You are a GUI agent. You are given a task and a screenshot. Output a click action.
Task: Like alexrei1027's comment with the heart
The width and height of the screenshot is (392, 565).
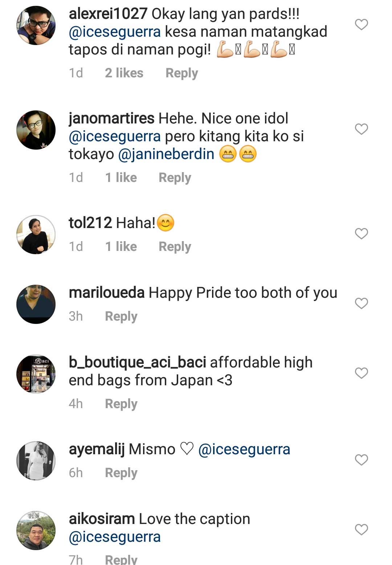tap(361, 25)
